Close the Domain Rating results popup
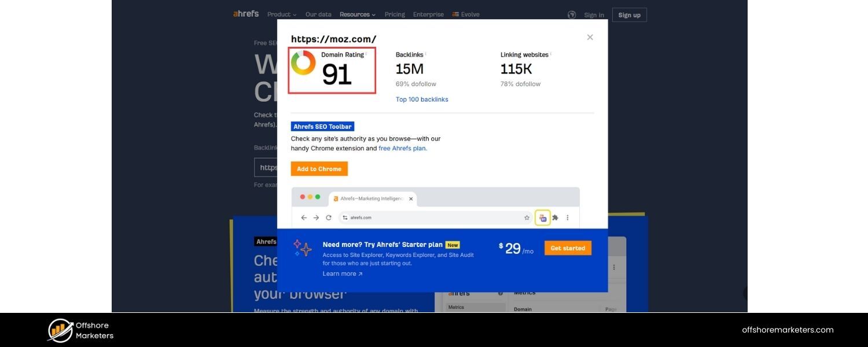868x347 pixels. 590,37
